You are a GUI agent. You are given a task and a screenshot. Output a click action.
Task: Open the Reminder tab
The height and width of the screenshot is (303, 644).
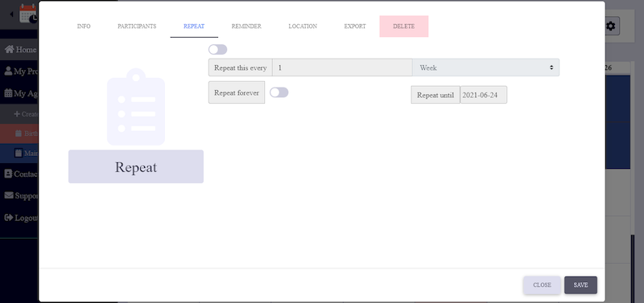(x=246, y=27)
